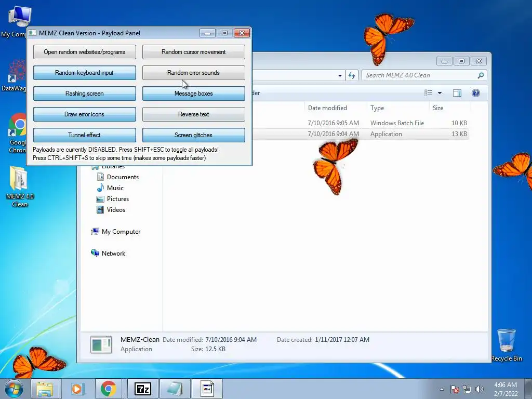532x399 pixels.
Task: Open Music library in navigation pane
Action: point(110,188)
